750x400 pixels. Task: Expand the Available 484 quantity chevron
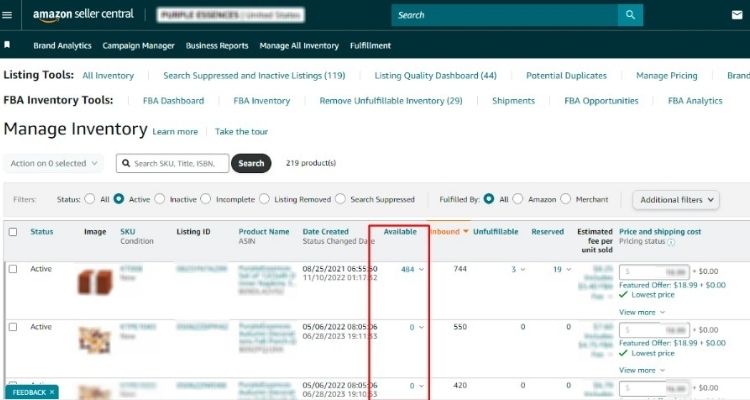(x=422, y=269)
